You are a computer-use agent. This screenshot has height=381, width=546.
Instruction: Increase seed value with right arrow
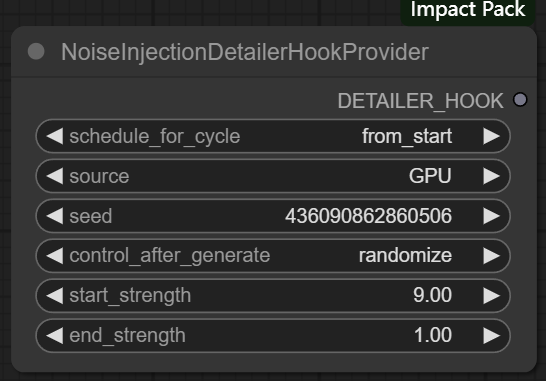click(491, 216)
